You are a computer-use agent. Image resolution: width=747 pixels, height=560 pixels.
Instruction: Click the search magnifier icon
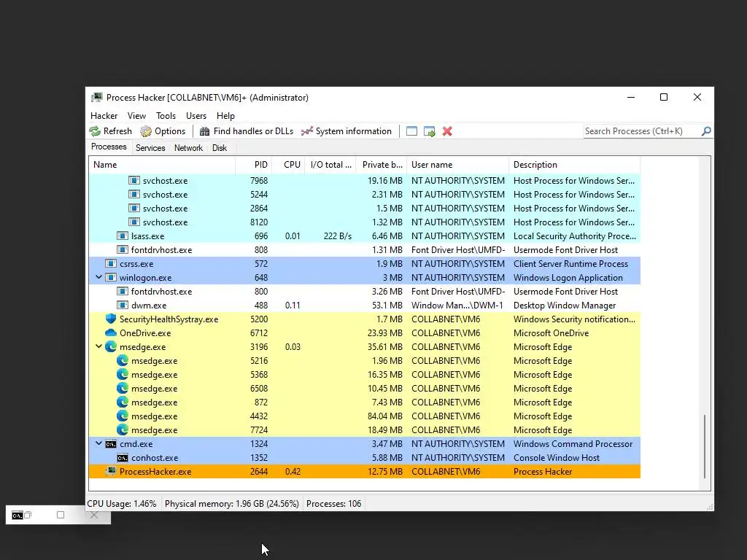[706, 131]
